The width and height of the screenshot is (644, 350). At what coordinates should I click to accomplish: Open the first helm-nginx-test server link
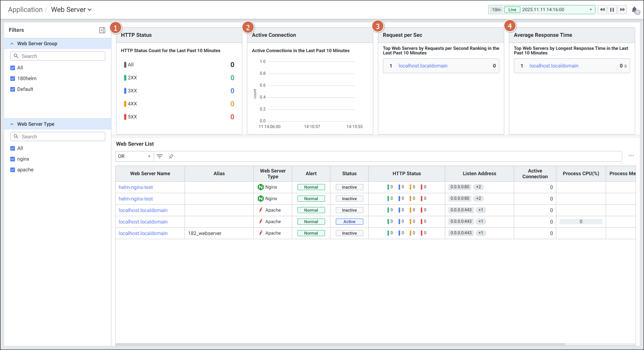click(x=136, y=187)
